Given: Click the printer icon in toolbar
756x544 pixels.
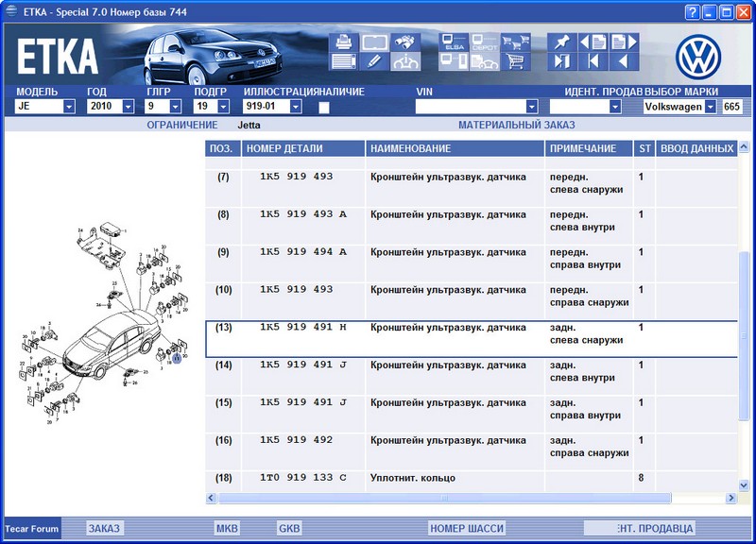Looking at the screenshot, I should pos(344,42).
